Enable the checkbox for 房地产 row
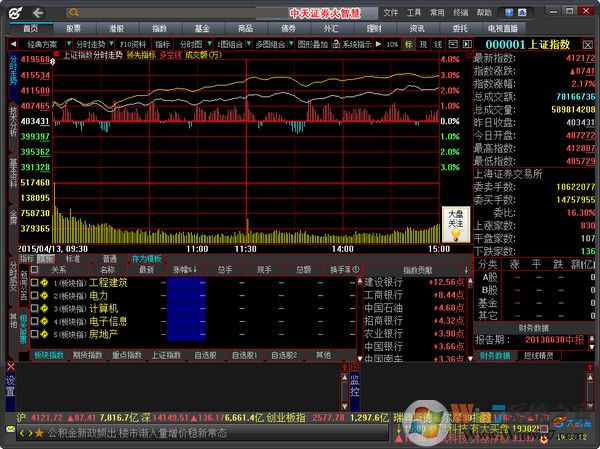This screenshot has width=600, height=449. click(x=33, y=335)
